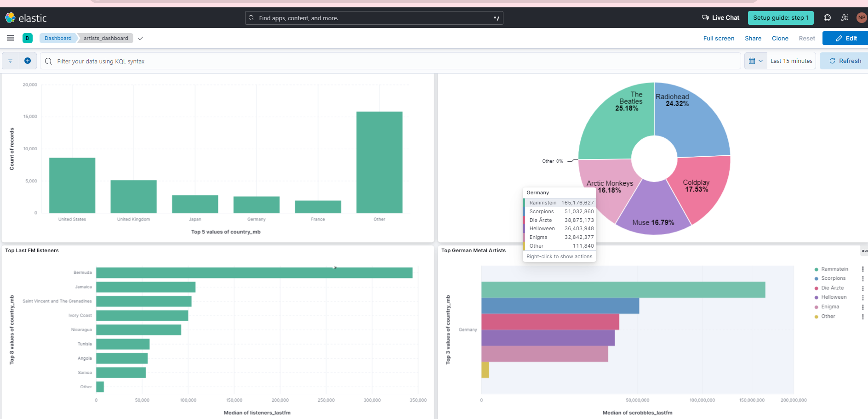The width and height of the screenshot is (868, 419).
Task: Focus the Find apps, content search field
Action: click(x=374, y=18)
